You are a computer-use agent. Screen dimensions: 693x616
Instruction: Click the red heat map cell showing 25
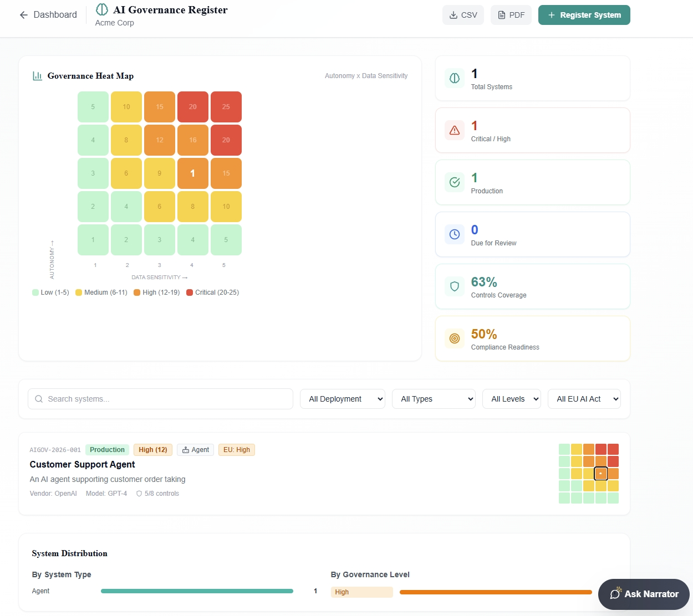pos(226,106)
